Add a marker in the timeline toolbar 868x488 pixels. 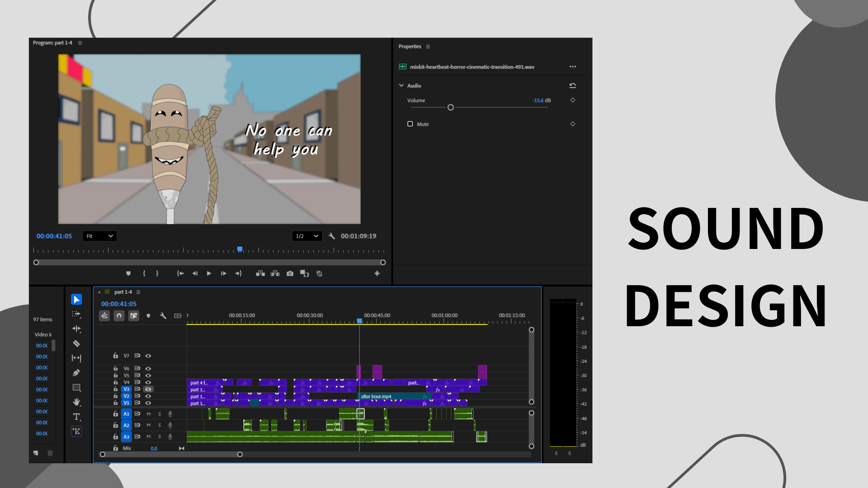pos(148,316)
